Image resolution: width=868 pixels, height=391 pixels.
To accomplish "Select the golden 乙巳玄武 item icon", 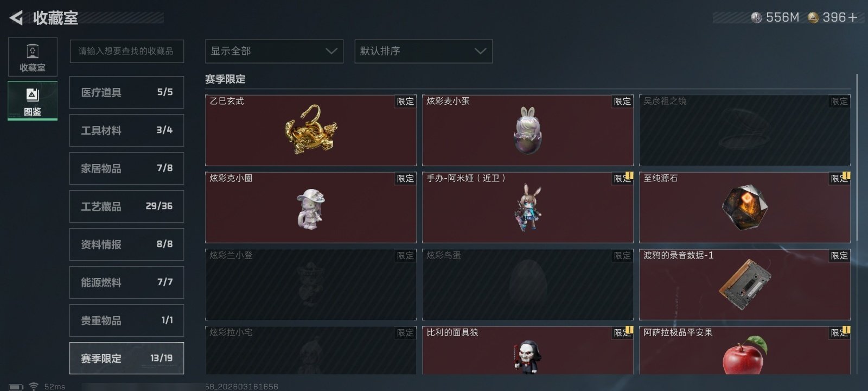I will 311,130.
